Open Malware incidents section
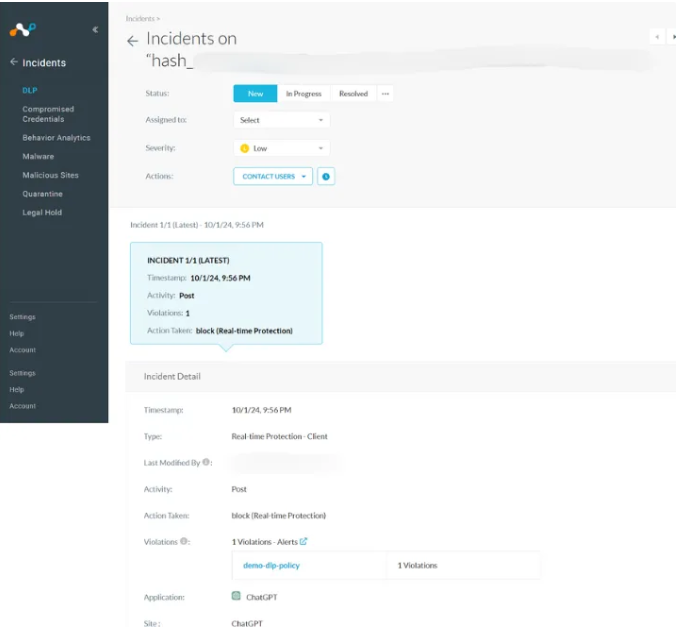Image resolution: width=692 pixels, height=634 pixels. pos(38,157)
